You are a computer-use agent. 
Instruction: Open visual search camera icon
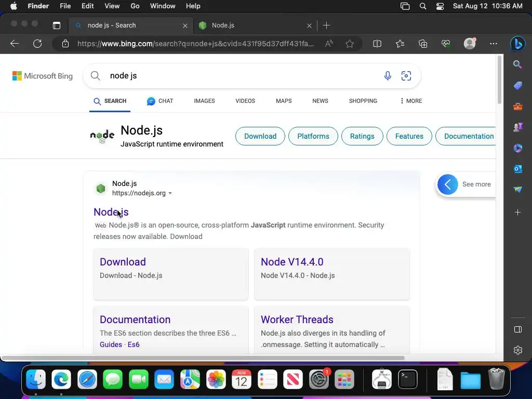[x=406, y=76]
